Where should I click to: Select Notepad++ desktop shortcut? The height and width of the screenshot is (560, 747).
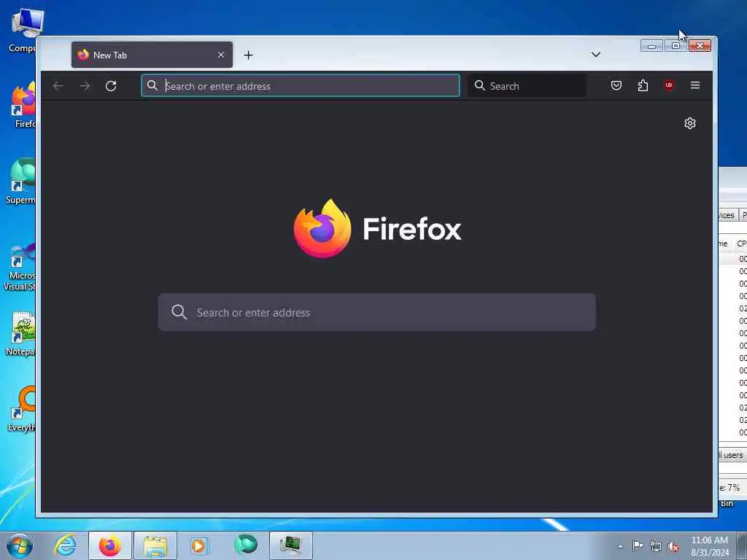click(x=20, y=333)
